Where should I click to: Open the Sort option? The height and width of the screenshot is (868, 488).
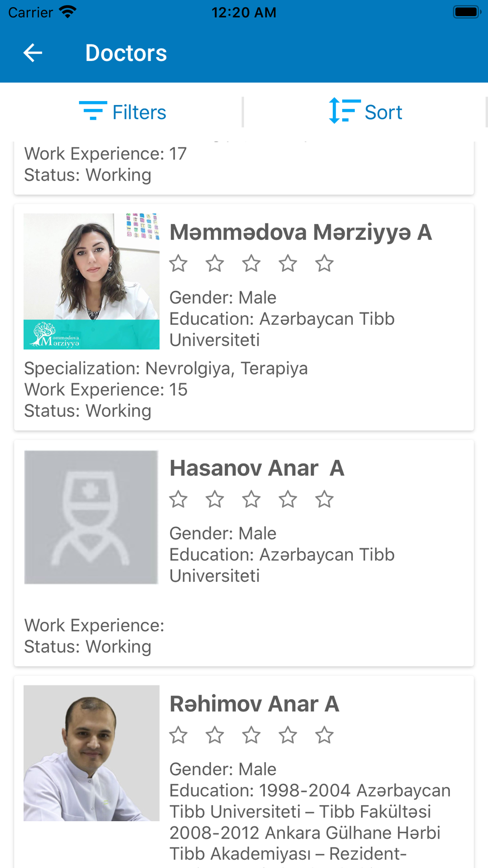click(x=383, y=112)
